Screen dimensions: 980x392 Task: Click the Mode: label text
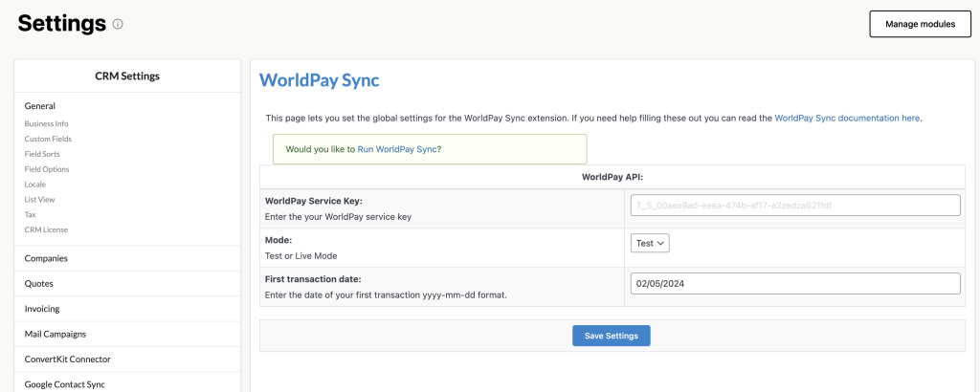278,240
